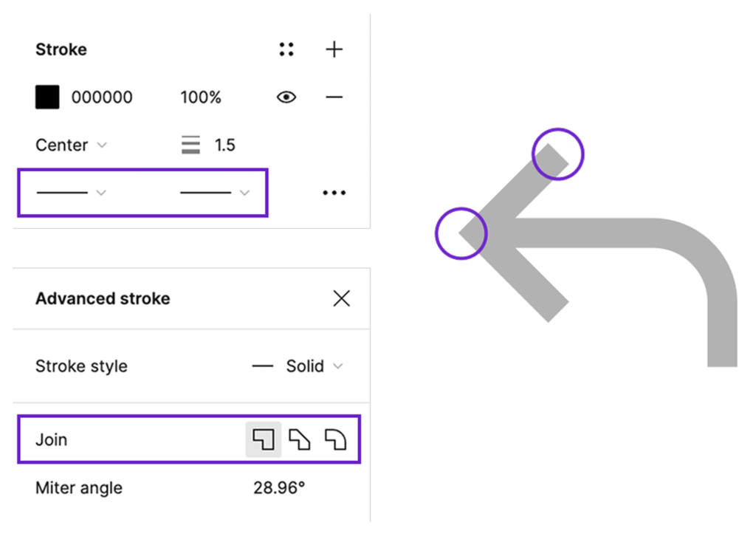Add a new stroke with plus icon
Viewport: 756px width, 542px height.
334,49
